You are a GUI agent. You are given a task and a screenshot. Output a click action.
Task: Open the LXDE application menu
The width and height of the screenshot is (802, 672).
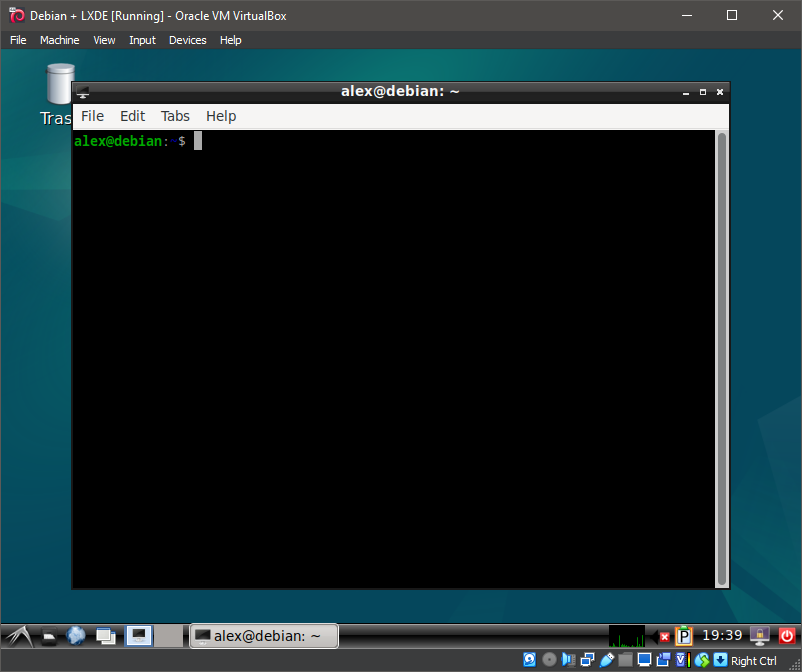click(18, 636)
